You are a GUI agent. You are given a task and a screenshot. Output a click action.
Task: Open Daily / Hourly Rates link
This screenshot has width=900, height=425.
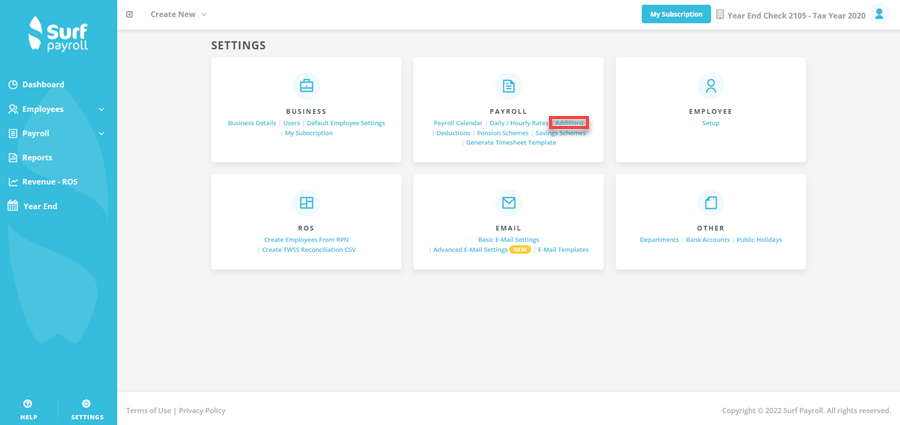(519, 123)
